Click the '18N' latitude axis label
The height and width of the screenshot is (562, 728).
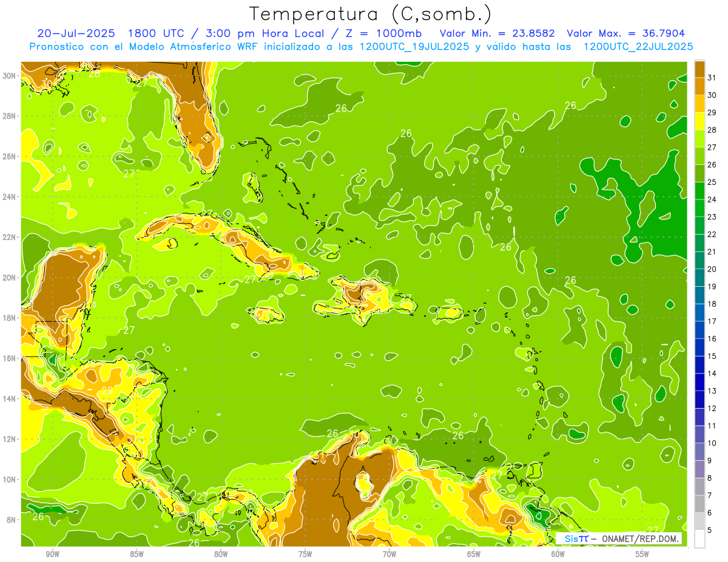(x=8, y=318)
